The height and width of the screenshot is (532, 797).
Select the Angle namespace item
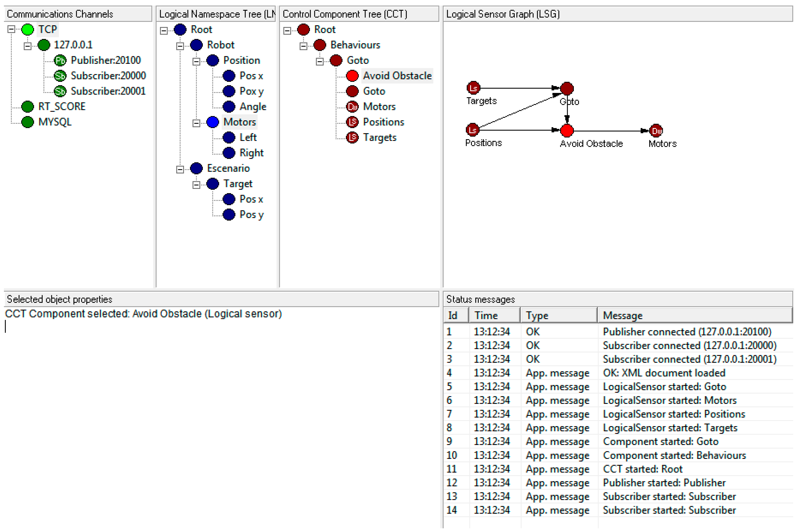pyautogui.click(x=253, y=106)
